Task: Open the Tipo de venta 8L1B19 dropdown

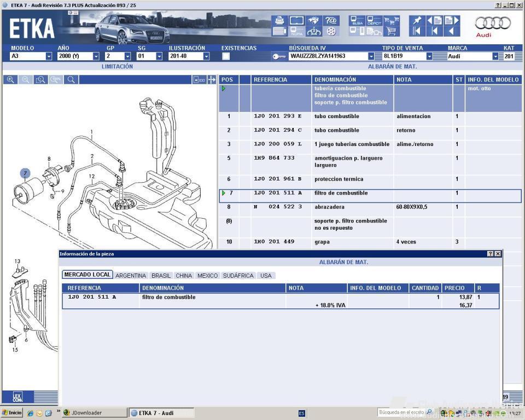Action: tap(429, 56)
